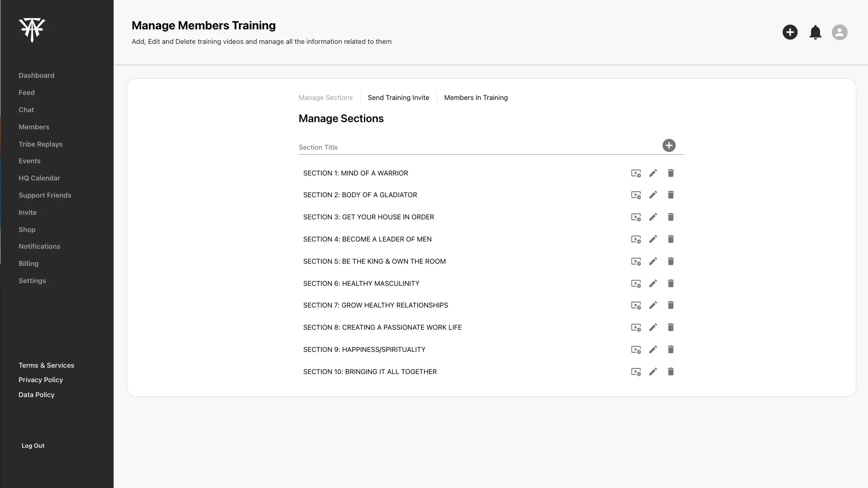
Task: Manage videos for Section 4: Become a Leader of Men
Action: [636, 239]
